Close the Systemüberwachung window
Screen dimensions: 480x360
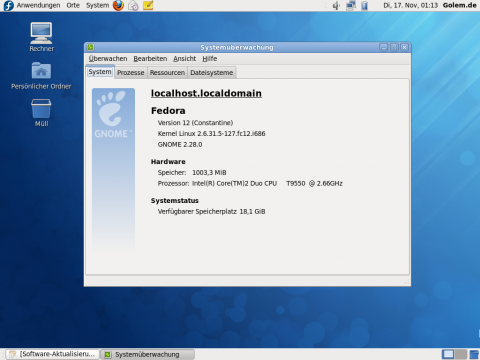(404, 47)
